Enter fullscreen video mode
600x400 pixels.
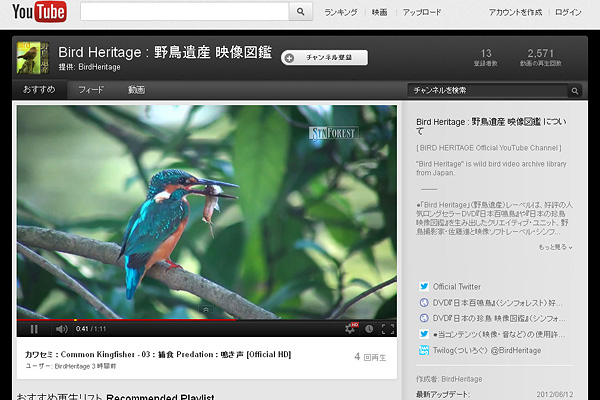pos(388,328)
